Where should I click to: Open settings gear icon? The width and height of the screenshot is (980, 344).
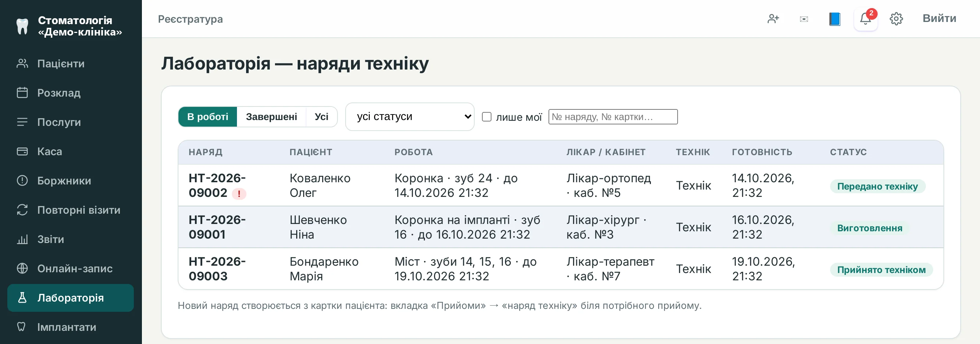click(x=896, y=19)
